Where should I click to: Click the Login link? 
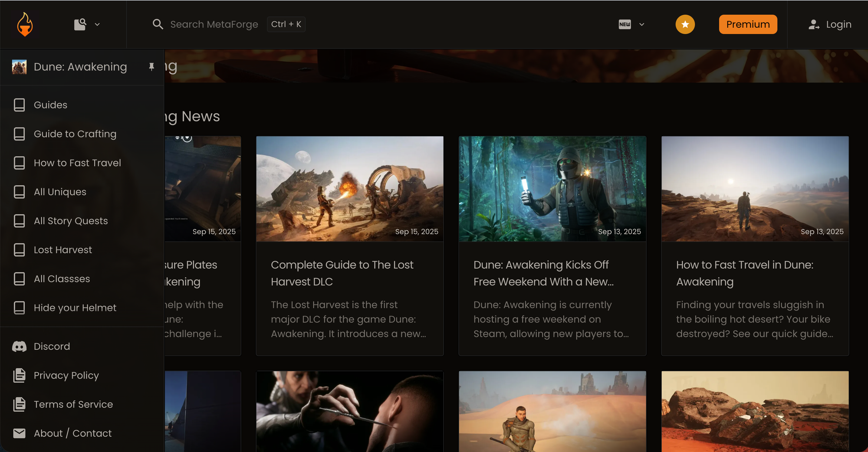click(x=838, y=24)
